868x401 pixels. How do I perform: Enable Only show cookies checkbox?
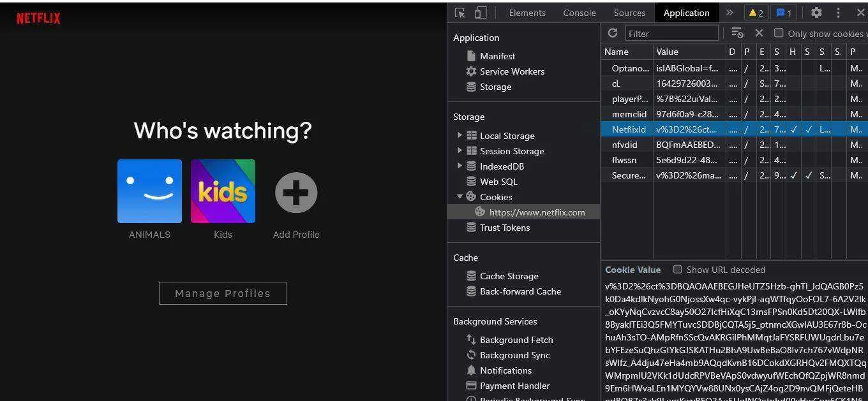click(x=779, y=33)
